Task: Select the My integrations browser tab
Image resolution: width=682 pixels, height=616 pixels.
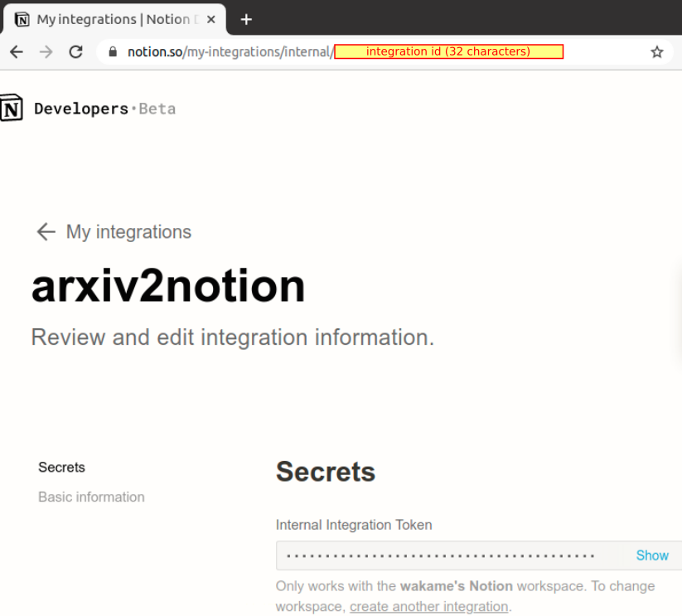Action: click(114, 19)
